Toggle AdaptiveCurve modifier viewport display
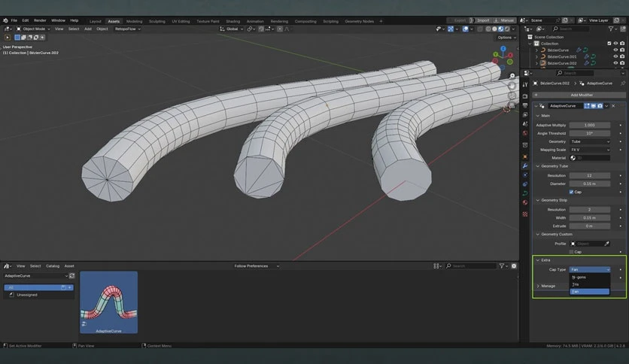This screenshot has height=364, width=629. pyautogui.click(x=594, y=106)
